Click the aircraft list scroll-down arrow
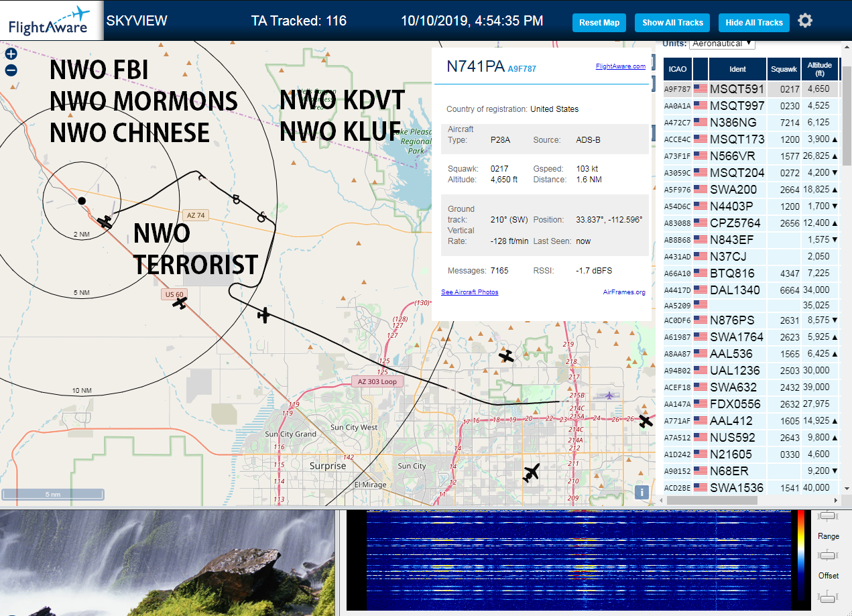Viewport: 852px width, 616px height. pos(847,488)
